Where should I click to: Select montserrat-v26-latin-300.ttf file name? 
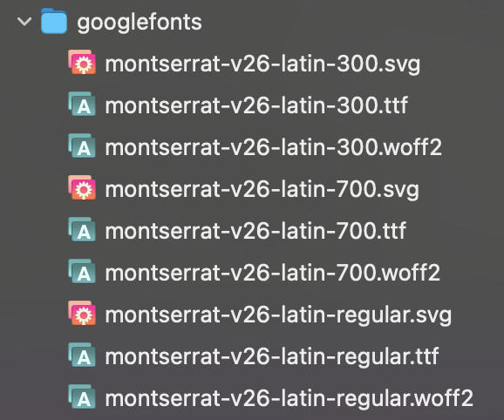[257, 105]
